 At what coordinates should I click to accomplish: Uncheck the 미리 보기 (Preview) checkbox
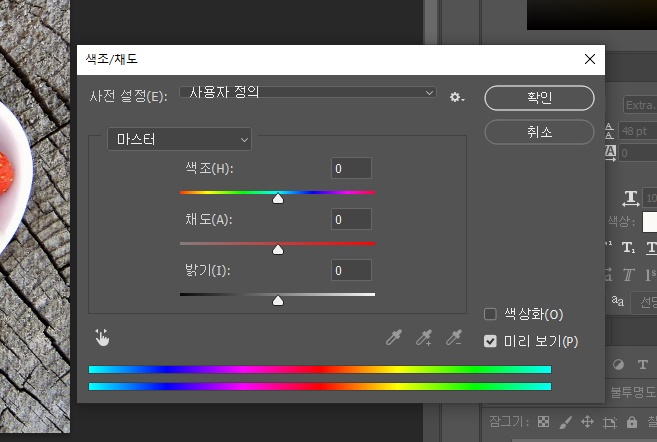point(490,341)
